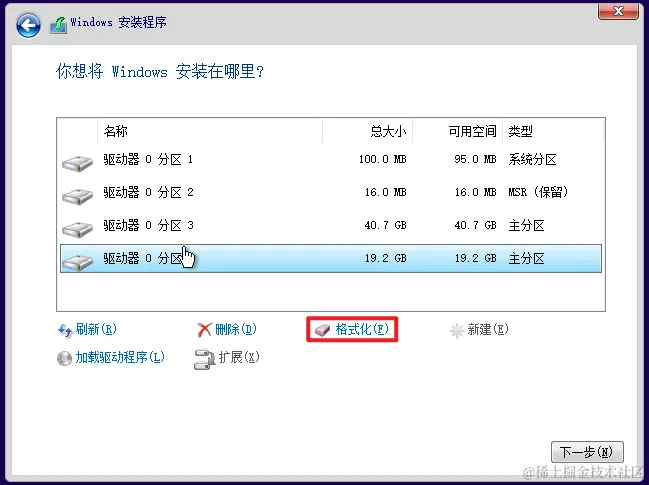Proceed with 下一步(N) button

coord(587,452)
